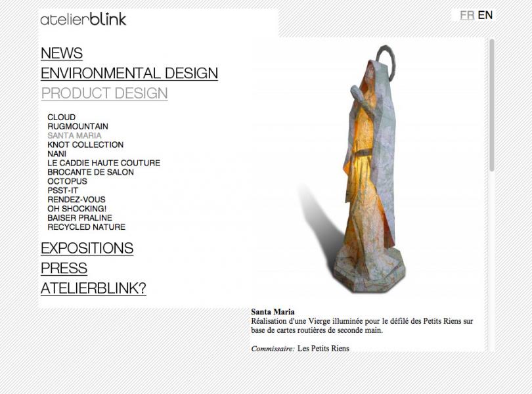532x394 pixels.
Task: Go to the PRESS page
Action: point(64,268)
